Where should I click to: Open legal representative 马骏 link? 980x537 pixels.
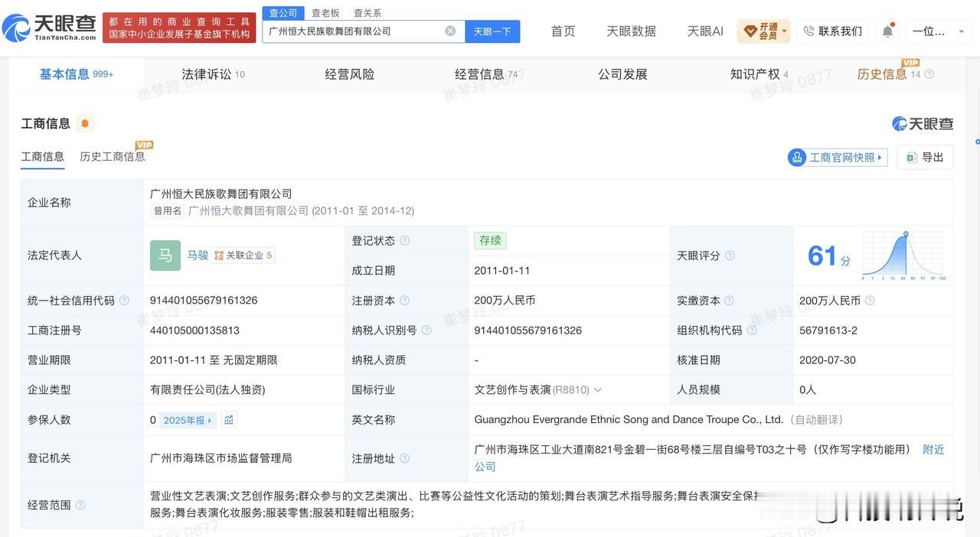(x=198, y=255)
